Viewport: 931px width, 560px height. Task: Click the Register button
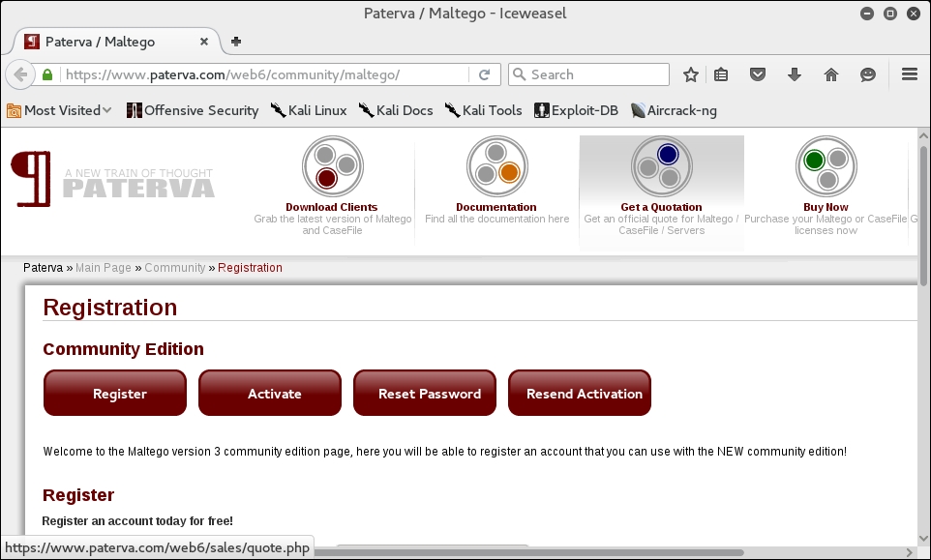pos(115,393)
